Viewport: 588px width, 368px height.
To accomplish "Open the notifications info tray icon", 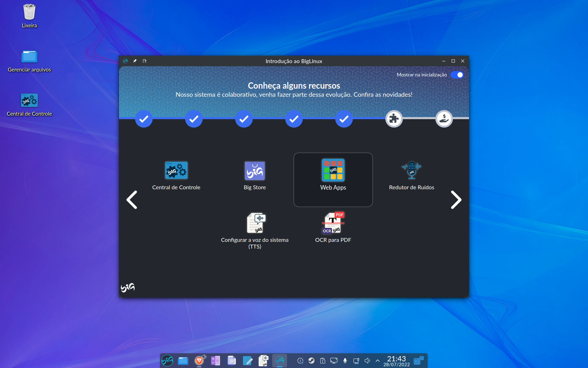I will point(300,361).
